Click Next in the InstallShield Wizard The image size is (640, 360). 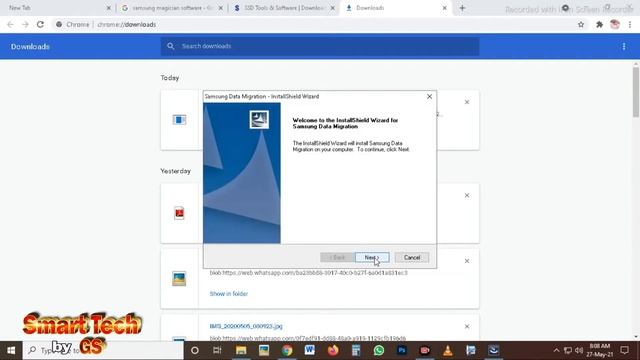click(x=372, y=257)
